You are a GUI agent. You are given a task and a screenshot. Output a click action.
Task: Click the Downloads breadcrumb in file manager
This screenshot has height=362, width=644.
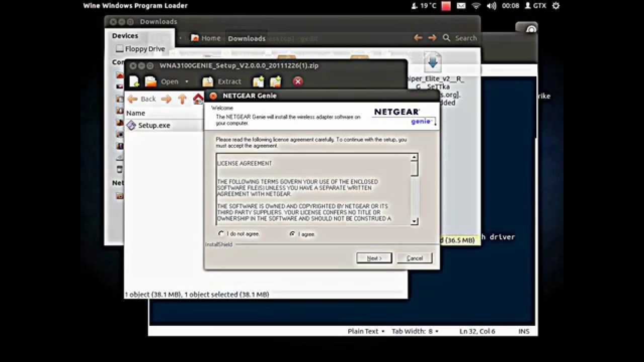tap(247, 38)
